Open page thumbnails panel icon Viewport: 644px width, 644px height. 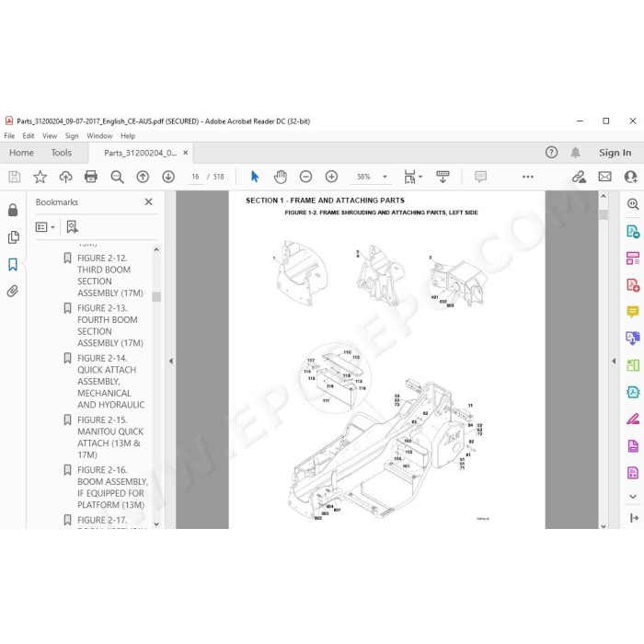pos(13,237)
